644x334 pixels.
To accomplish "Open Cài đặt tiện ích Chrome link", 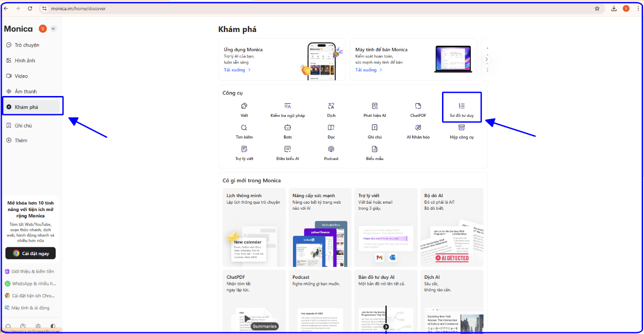I will pos(30,295).
